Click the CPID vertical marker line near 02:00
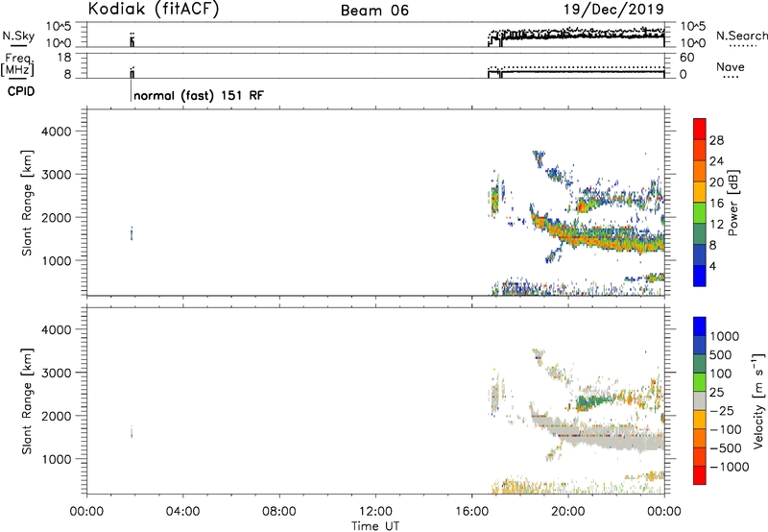Viewport: 768px width, 532px height. click(131, 90)
